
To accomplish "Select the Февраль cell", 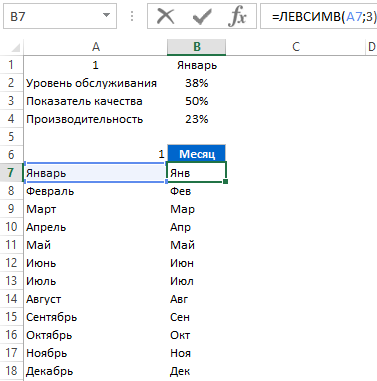I will (95, 191).
